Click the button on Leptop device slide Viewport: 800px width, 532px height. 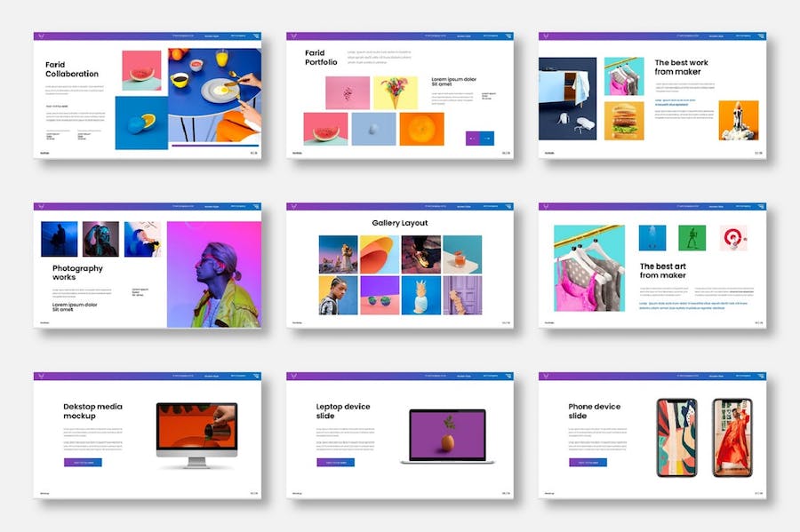[x=335, y=463]
